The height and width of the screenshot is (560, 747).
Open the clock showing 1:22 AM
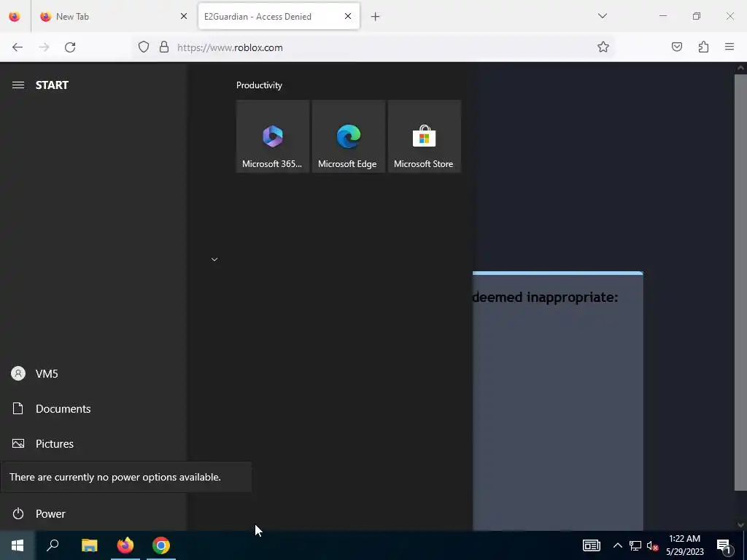[685, 545]
